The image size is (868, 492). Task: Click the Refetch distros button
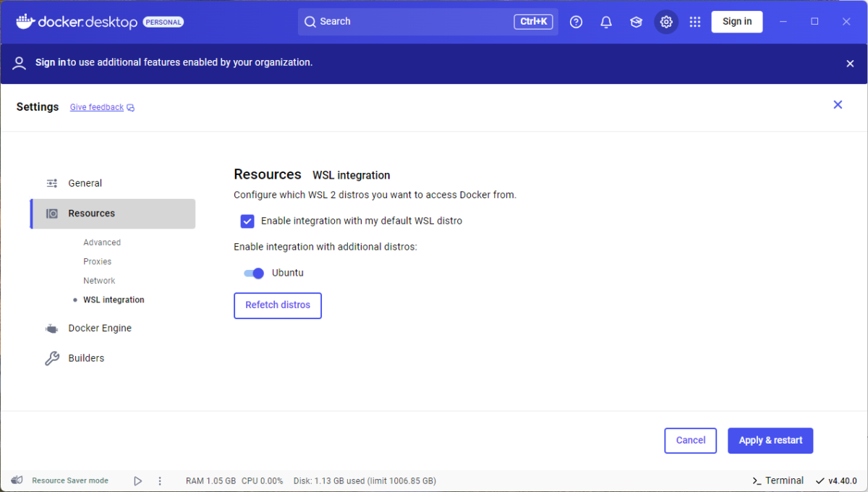click(277, 305)
